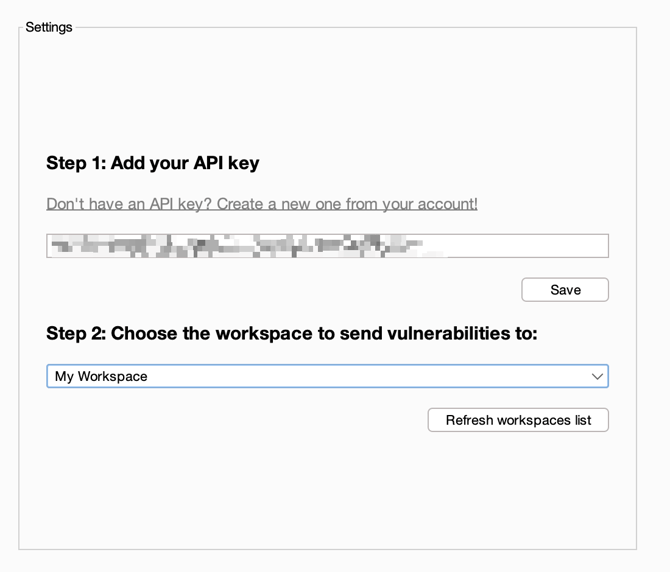Save the entered API key
The height and width of the screenshot is (572, 670).
(565, 290)
